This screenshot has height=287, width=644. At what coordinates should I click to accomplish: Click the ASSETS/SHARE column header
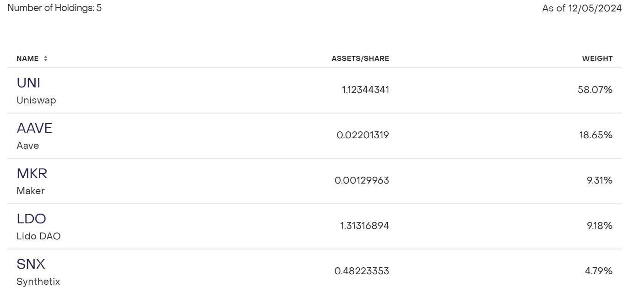pyautogui.click(x=360, y=59)
